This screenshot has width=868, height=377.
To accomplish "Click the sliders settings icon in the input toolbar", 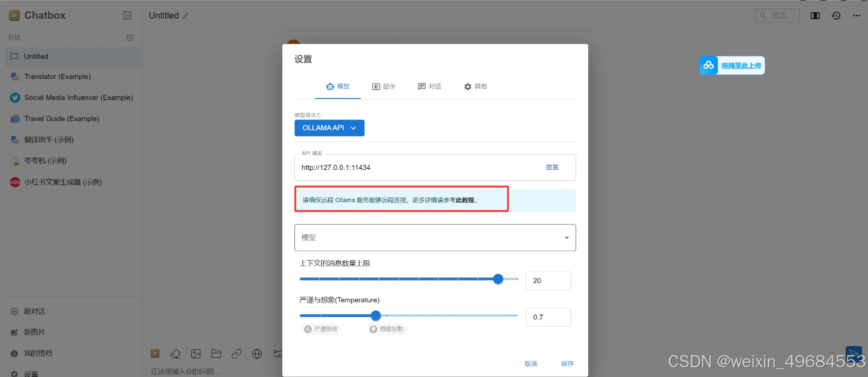I will pyautogui.click(x=278, y=354).
